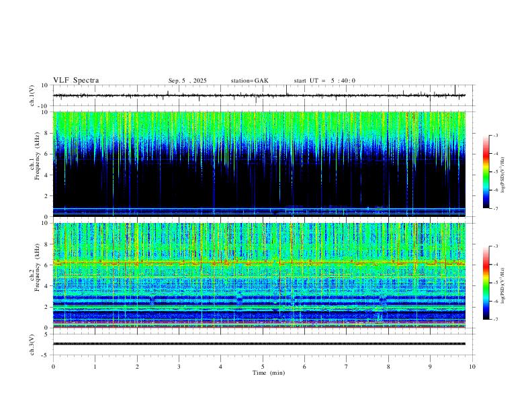Viewport: 532px width, 411px height.
Task: Click time axis tick label "5"
Action: pyautogui.click(x=263, y=367)
